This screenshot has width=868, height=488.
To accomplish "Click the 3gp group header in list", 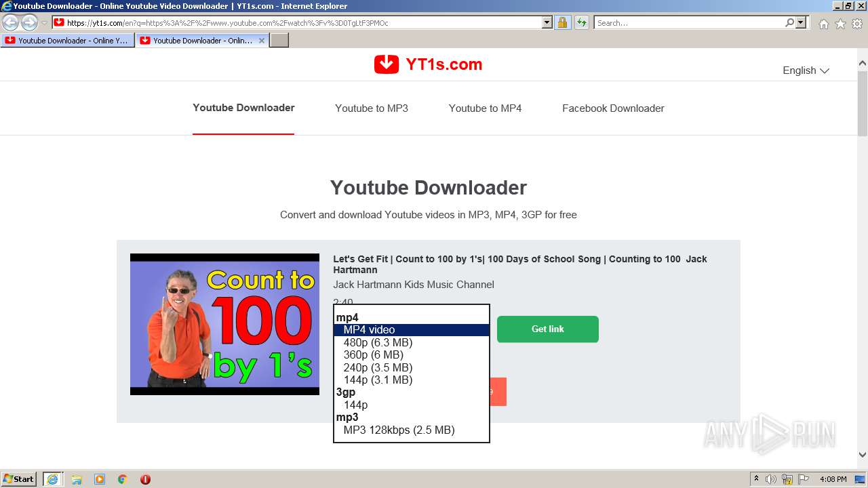I will pos(346,392).
